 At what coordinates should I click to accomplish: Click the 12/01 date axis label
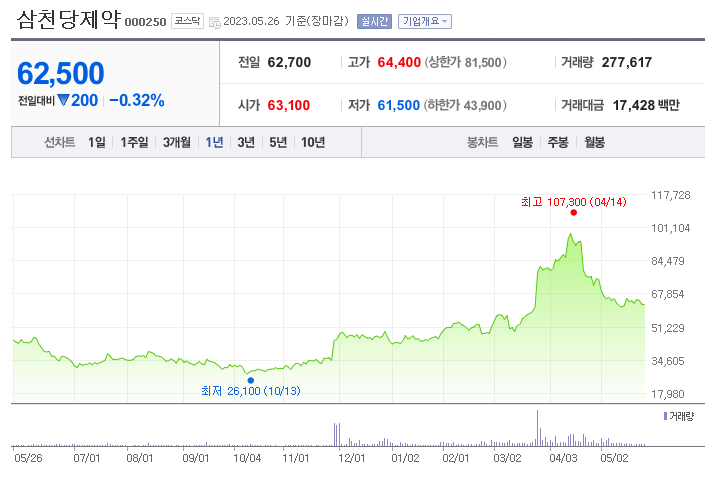[x=351, y=458]
